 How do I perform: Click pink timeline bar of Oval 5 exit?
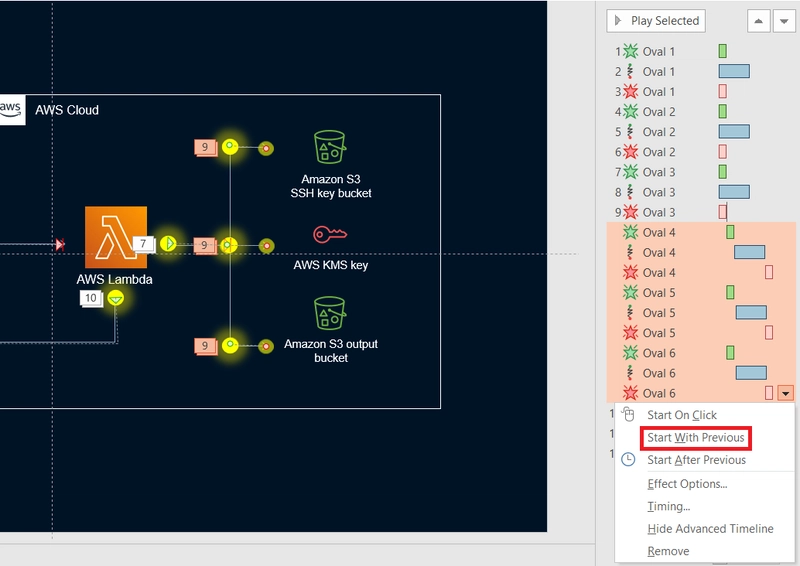tap(769, 333)
